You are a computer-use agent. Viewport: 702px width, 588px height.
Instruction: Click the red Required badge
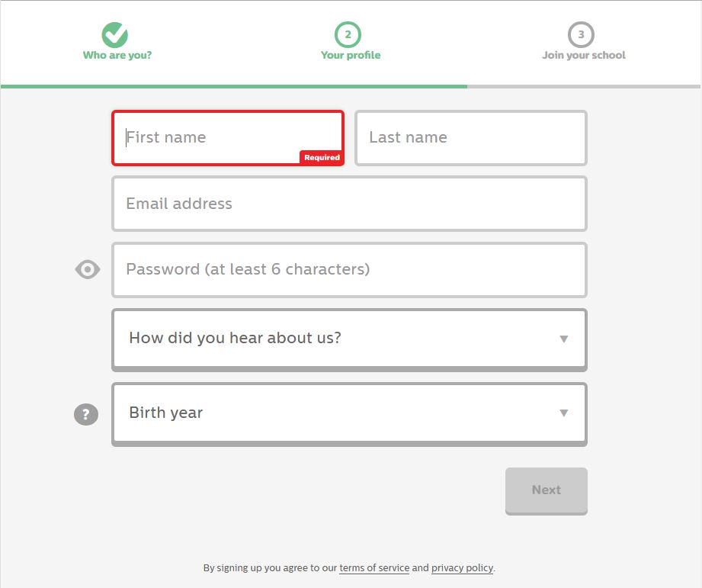tap(322, 158)
